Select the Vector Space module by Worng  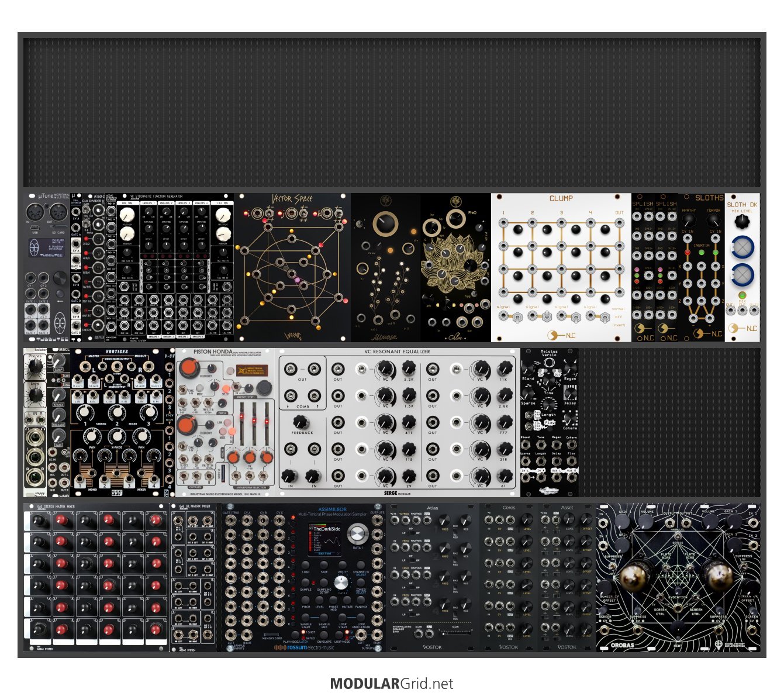(292, 267)
